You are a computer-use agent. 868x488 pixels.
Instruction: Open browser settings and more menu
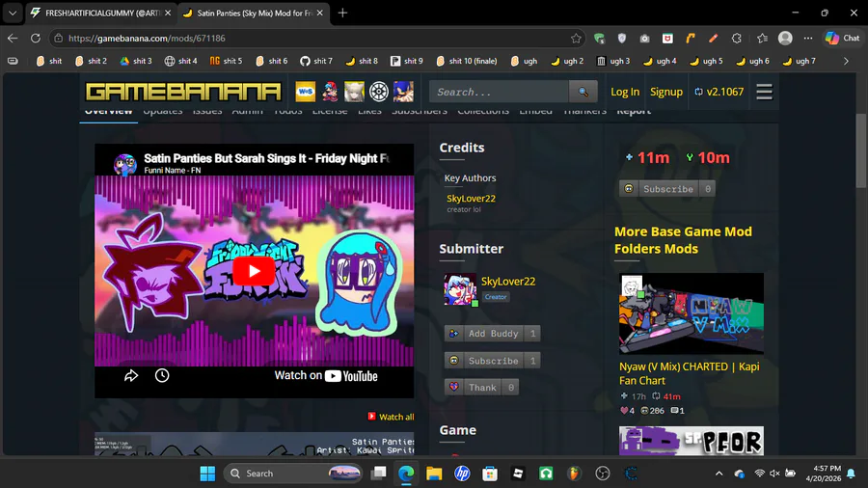[x=808, y=39]
